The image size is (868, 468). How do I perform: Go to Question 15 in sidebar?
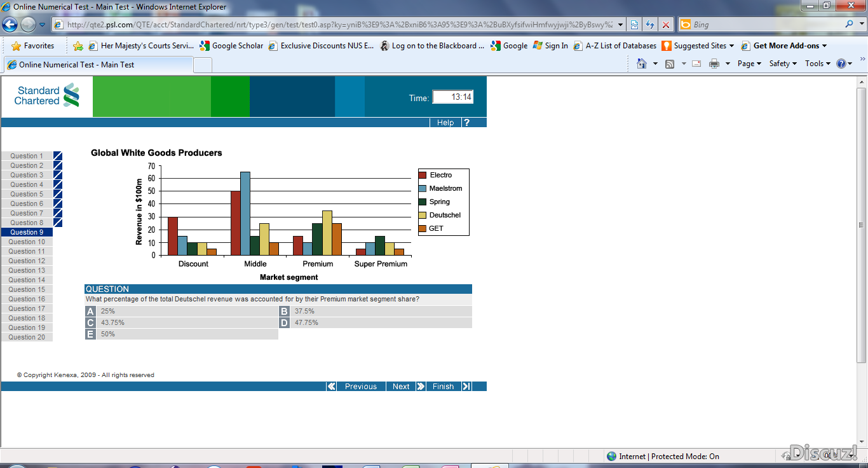(27, 289)
